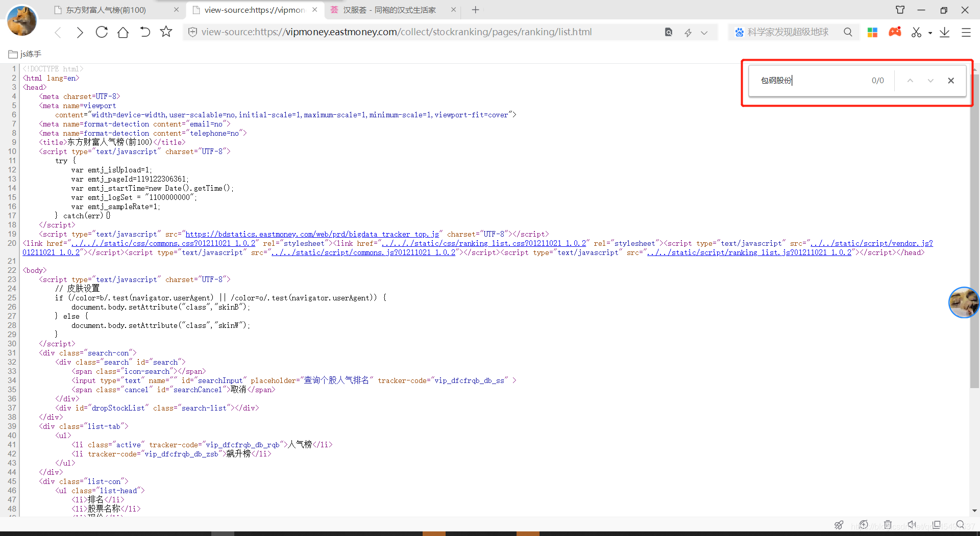980x536 pixels.
Task: Restore the last closed tab
Action: (x=145, y=32)
